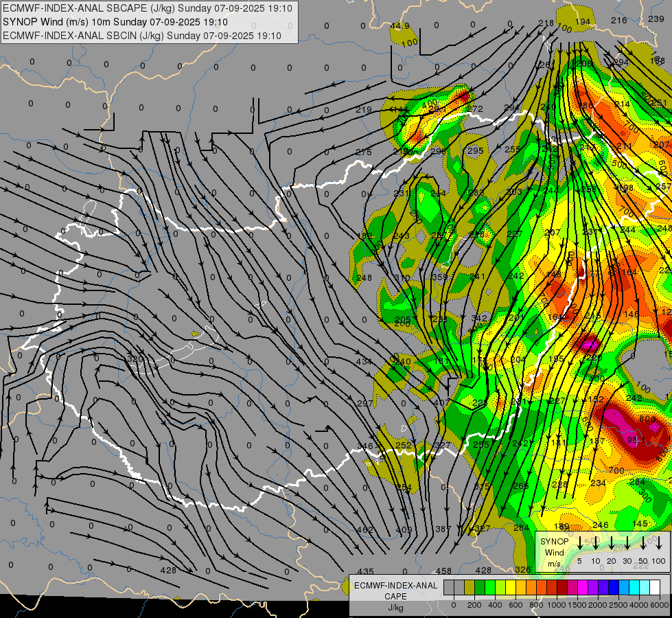The image size is (672, 618).
Task: Click the map value '310'
Action: click(x=402, y=278)
